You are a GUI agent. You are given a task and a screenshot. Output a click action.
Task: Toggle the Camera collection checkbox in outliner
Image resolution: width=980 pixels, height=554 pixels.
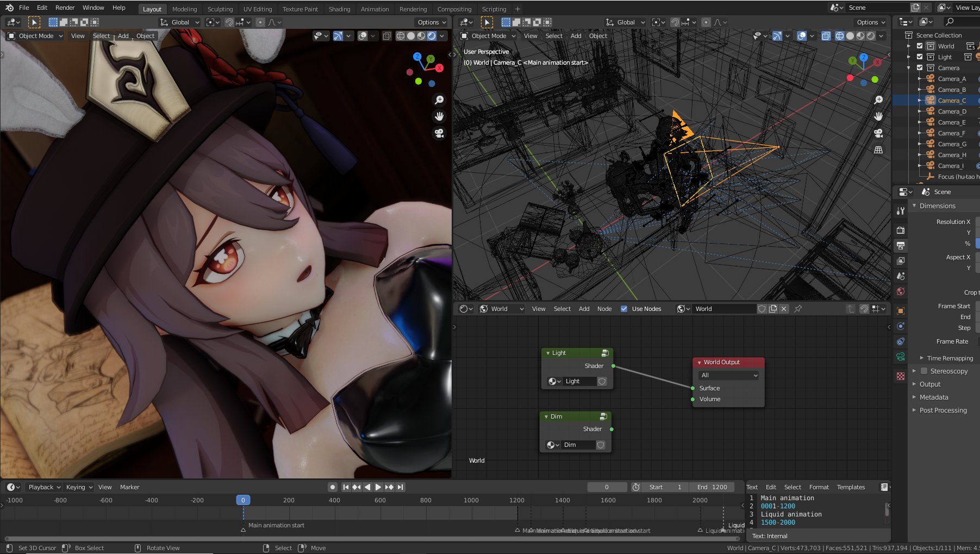pyautogui.click(x=920, y=68)
